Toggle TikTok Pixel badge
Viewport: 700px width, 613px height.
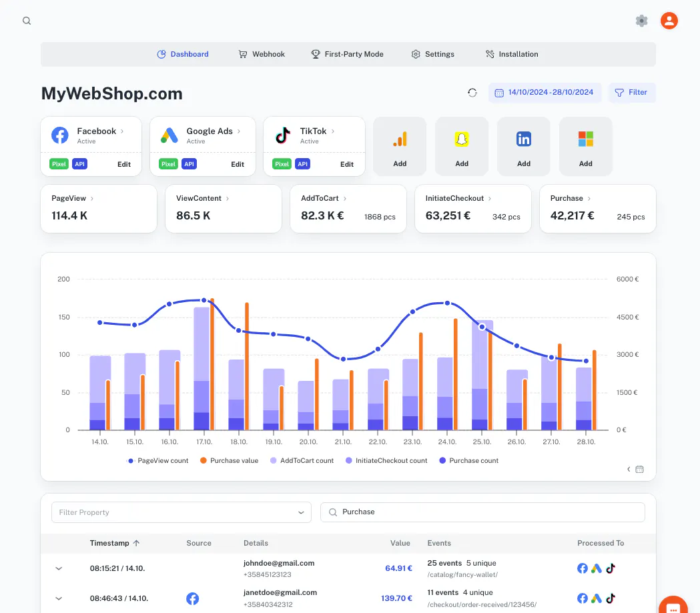282,164
